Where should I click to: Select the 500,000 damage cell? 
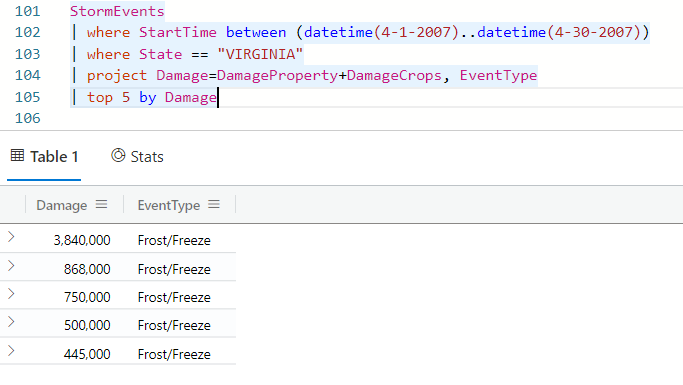[x=87, y=325]
